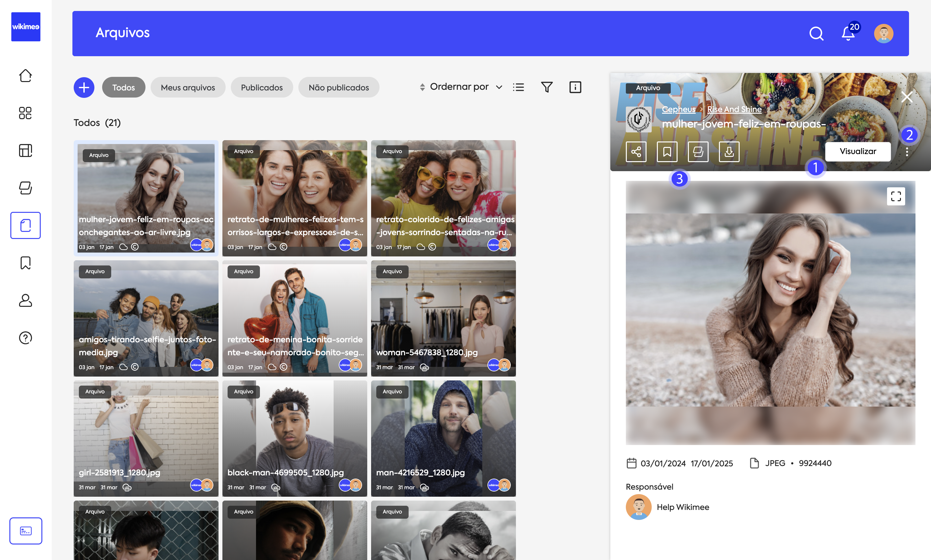This screenshot has height=560, width=931.
Task: Select the Todos filter chip
Action: point(123,88)
